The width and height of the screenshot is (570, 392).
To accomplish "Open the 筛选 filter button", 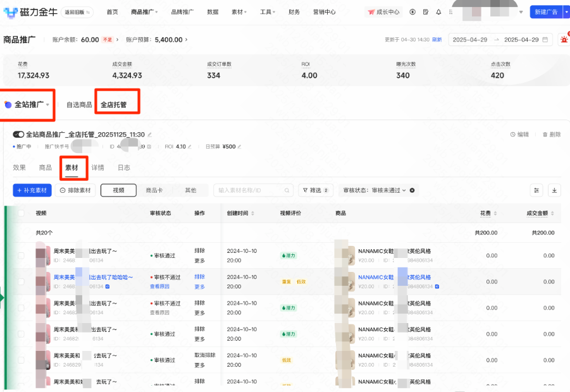I will pyautogui.click(x=316, y=190).
